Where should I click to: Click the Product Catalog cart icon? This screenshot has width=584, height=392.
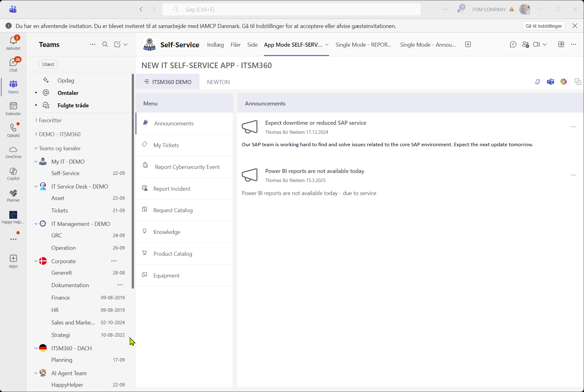coord(145,253)
